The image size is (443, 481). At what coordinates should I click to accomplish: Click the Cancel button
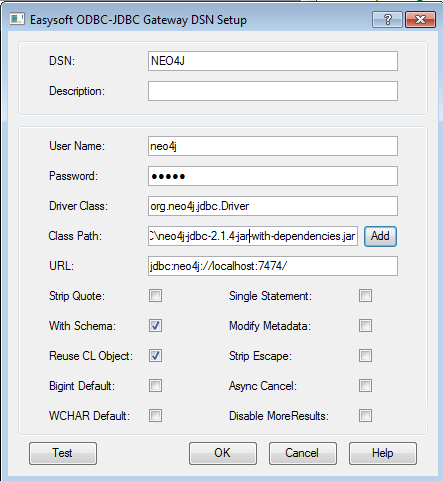(303, 453)
